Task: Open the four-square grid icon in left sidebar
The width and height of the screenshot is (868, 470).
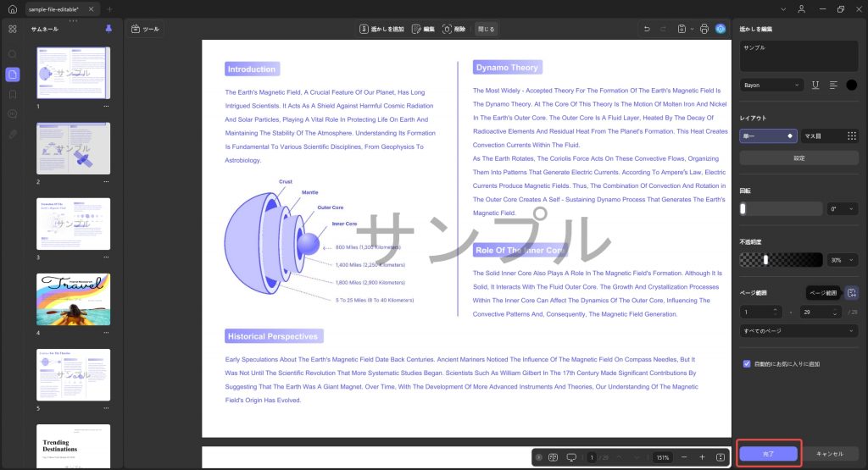Action: coord(12,29)
